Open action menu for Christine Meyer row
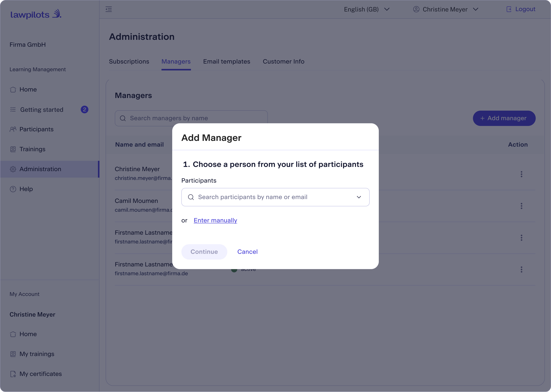 [521, 174]
